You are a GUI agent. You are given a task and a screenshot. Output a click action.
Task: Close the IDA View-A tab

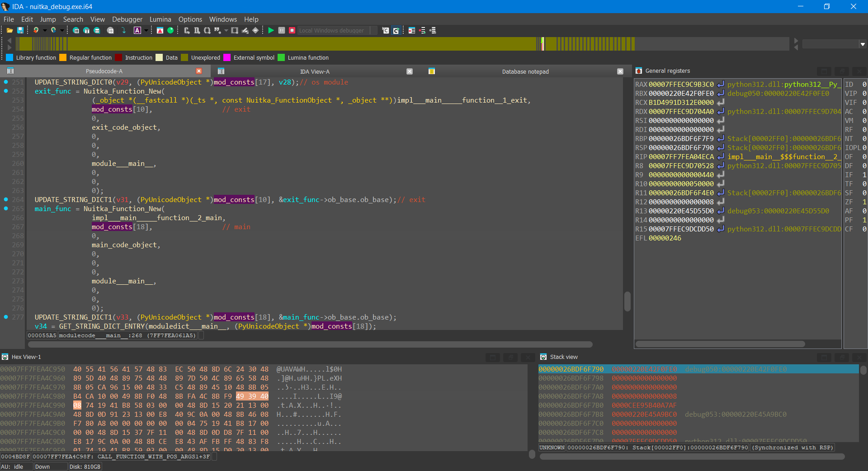coord(410,71)
